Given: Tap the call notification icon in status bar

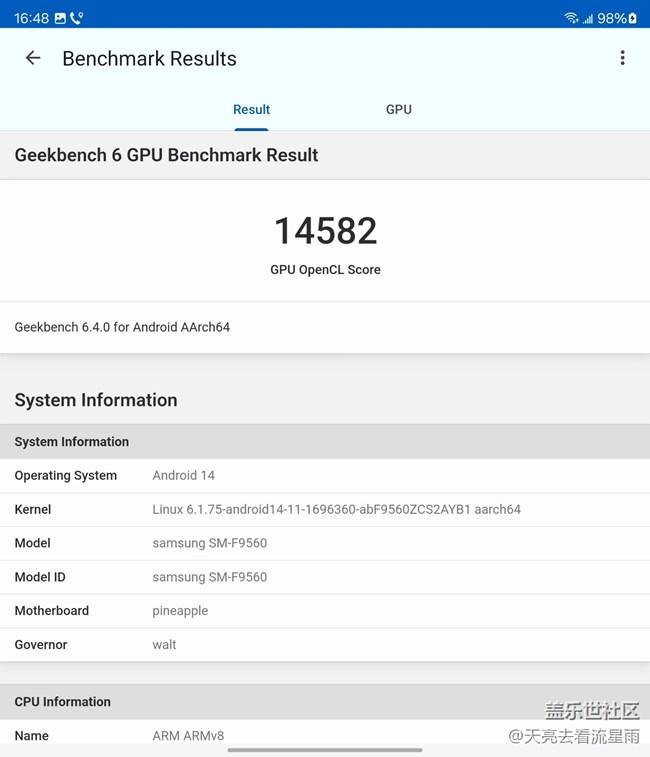Looking at the screenshot, I should [x=77, y=18].
